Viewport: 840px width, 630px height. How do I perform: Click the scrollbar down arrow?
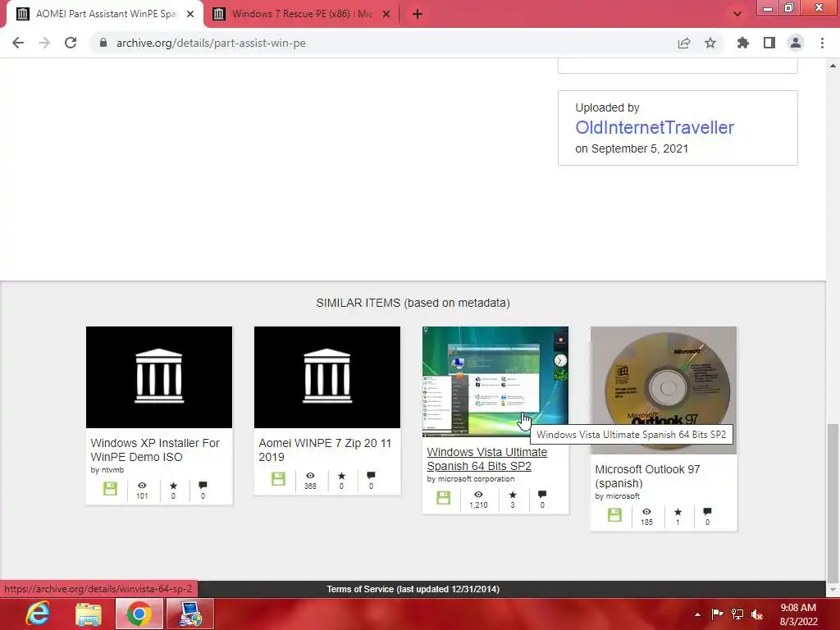(x=833, y=591)
